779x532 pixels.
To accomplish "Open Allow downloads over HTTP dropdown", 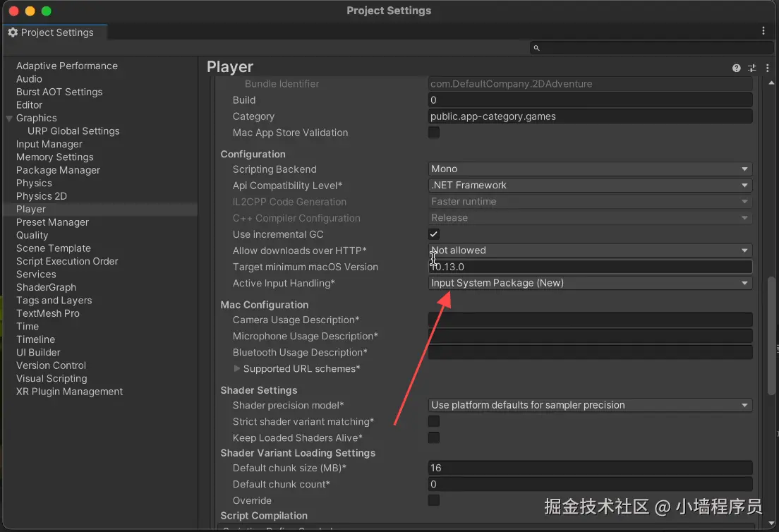I will tap(590, 250).
